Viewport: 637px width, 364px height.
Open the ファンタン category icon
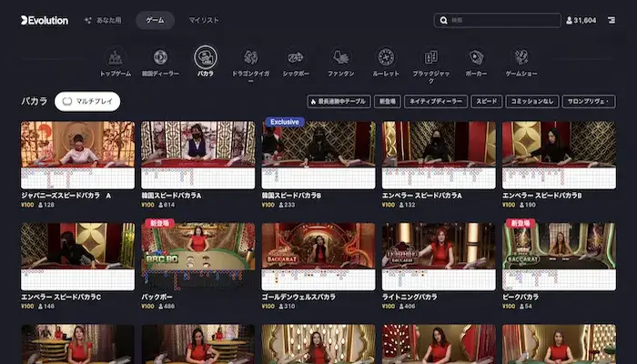pos(341,57)
